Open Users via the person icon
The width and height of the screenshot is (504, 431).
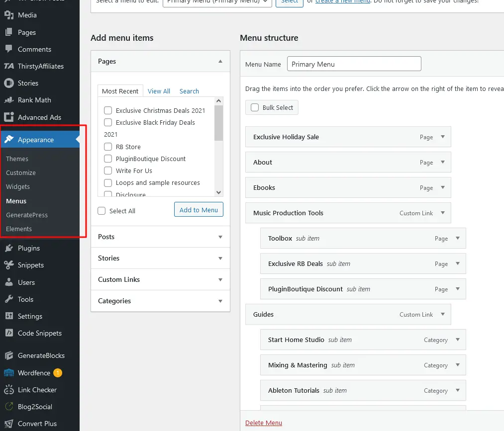pyautogui.click(x=8, y=282)
